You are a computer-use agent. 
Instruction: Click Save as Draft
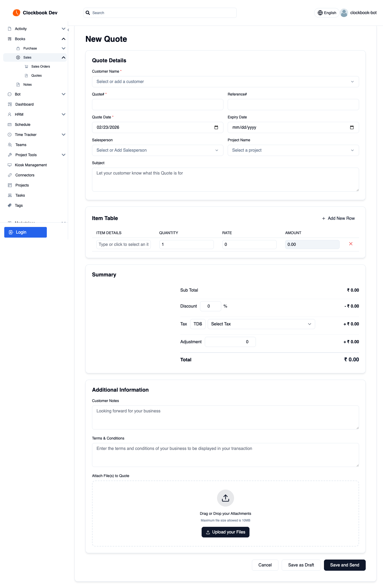tap(301, 565)
